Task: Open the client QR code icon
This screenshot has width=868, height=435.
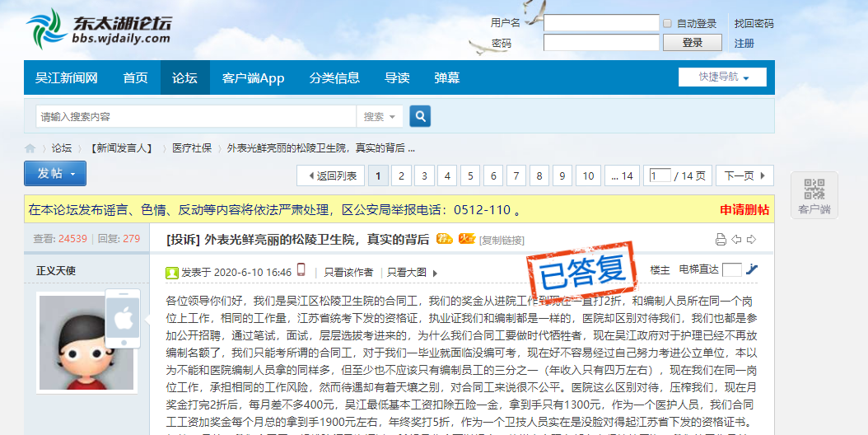Action: (814, 190)
